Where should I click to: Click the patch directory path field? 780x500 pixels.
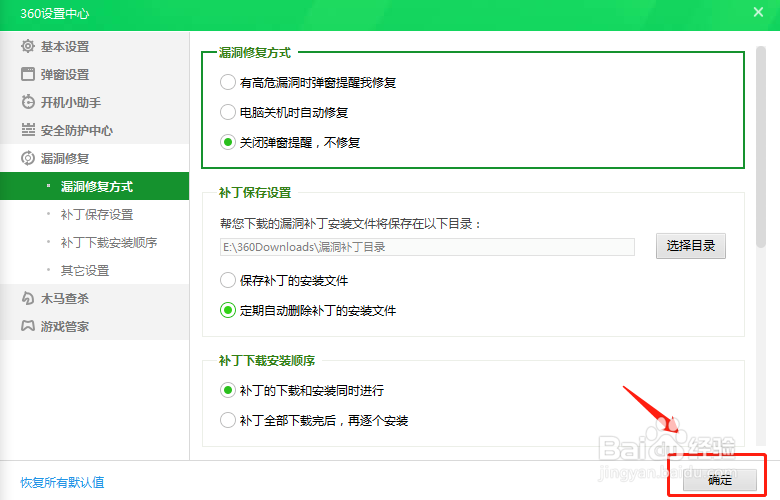click(x=427, y=247)
